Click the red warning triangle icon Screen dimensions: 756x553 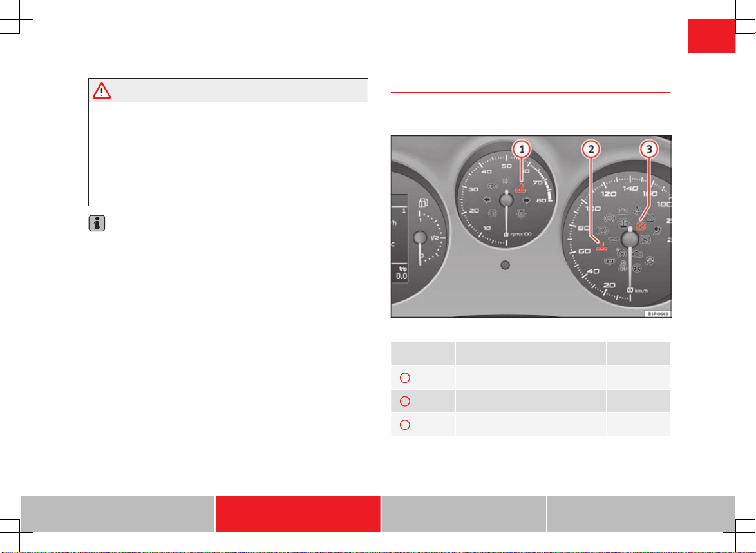102,91
